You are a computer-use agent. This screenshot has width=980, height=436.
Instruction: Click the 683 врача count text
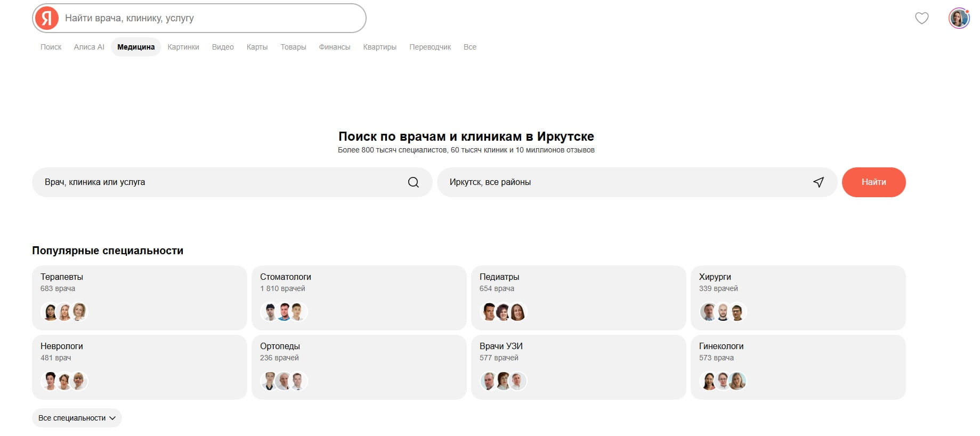pos(58,288)
